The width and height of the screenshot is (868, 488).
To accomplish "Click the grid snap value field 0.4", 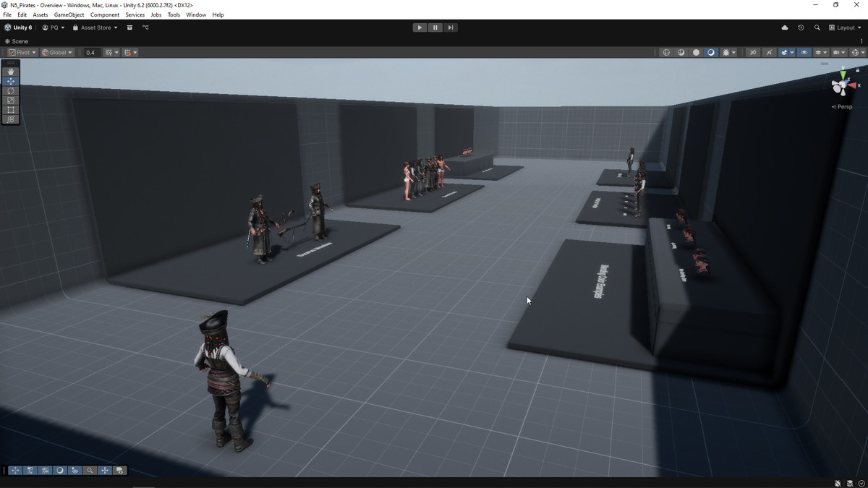I will 90,53.
